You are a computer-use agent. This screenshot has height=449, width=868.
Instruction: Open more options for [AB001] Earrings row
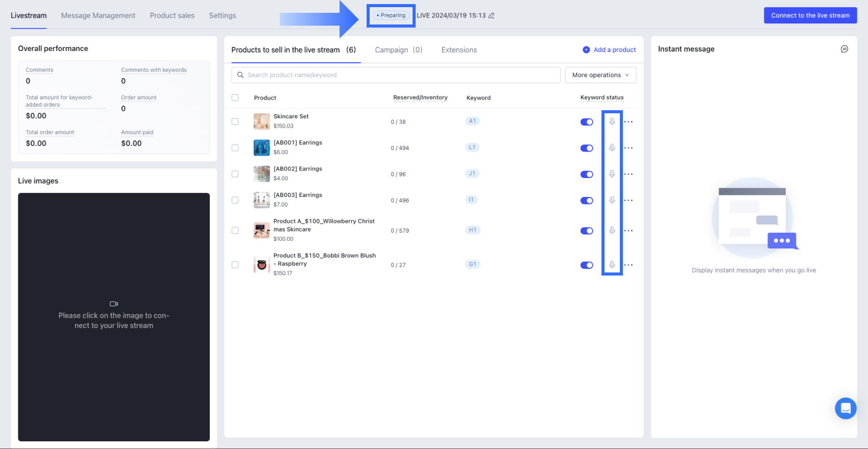(629, 148)
